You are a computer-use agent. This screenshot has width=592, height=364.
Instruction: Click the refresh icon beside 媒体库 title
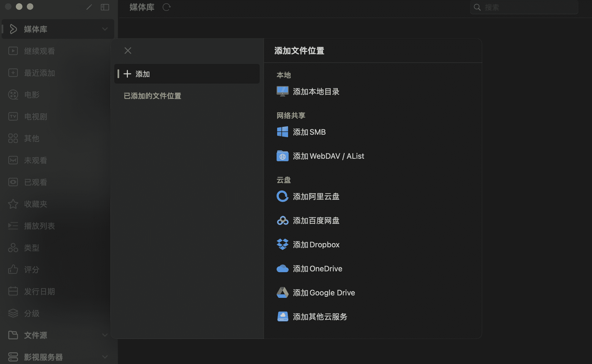(166, 7)
